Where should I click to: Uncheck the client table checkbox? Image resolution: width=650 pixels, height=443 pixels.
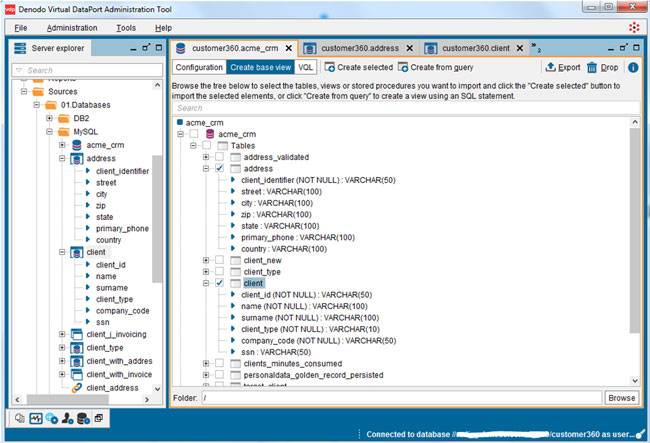click(x=219, y=283)
